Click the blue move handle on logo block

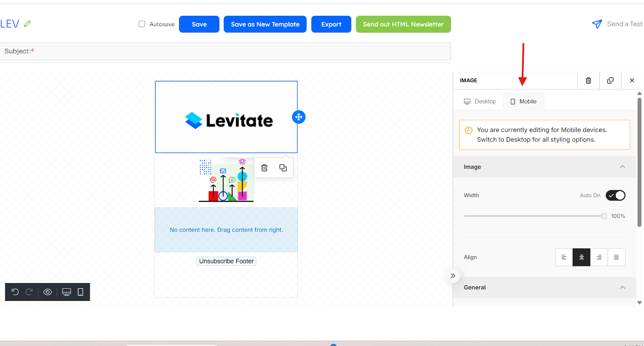(299, 117)
